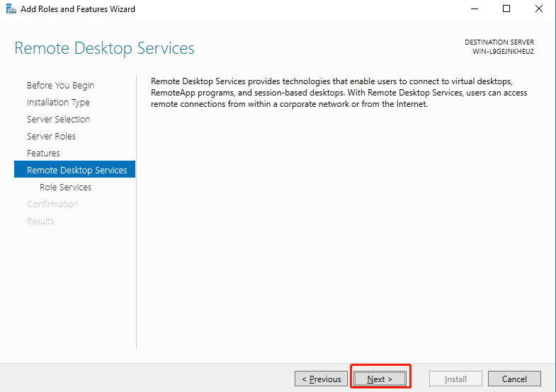Click the disabled Install button
The image size is (556, 392).
click(455, 379)
